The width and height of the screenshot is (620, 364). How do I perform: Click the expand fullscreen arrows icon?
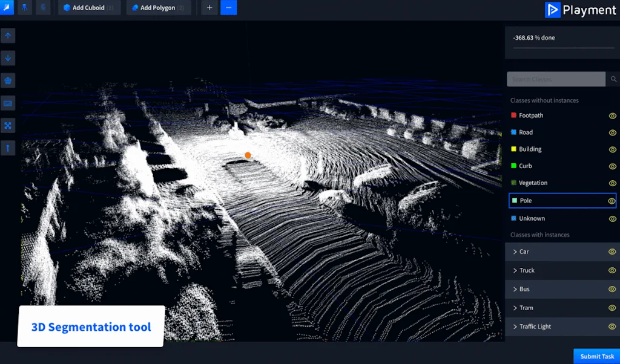pos(8,126)
